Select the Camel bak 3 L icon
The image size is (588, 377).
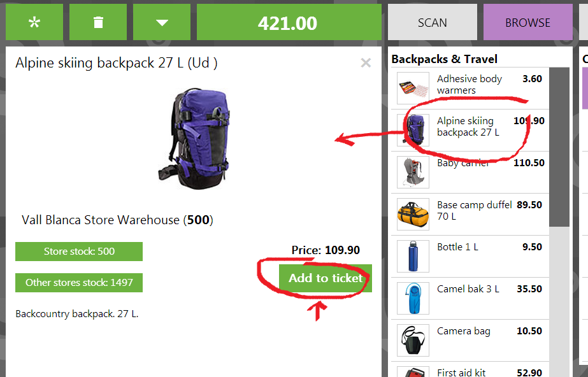tap(413, 299)
